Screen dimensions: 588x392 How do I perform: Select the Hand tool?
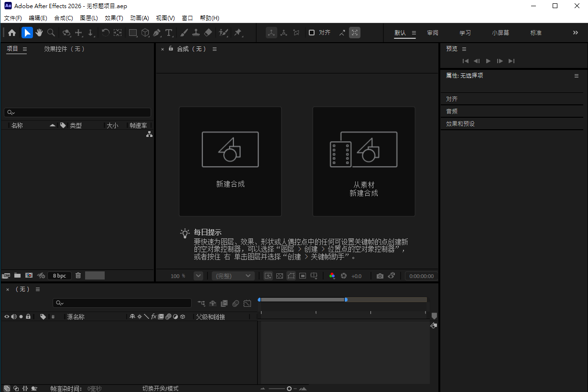click(39, 33)
